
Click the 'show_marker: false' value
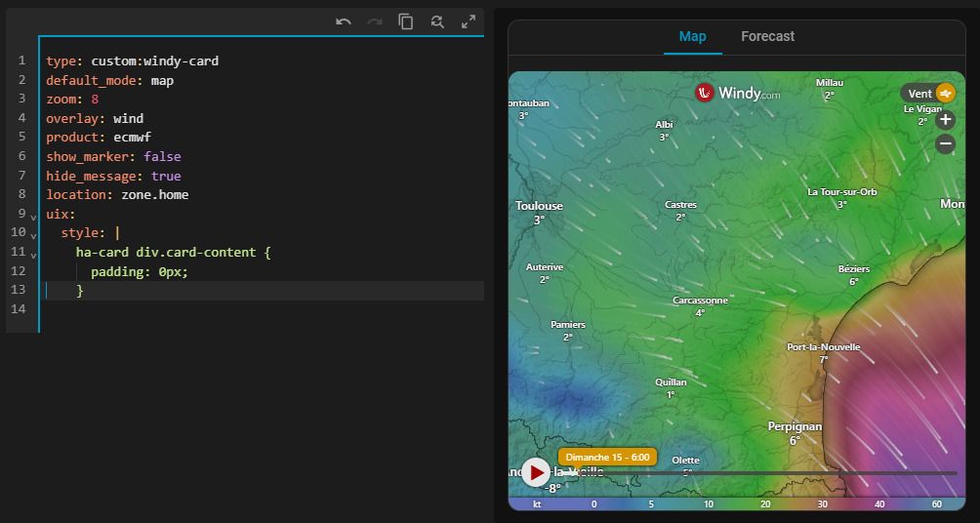tap(162, 156)
